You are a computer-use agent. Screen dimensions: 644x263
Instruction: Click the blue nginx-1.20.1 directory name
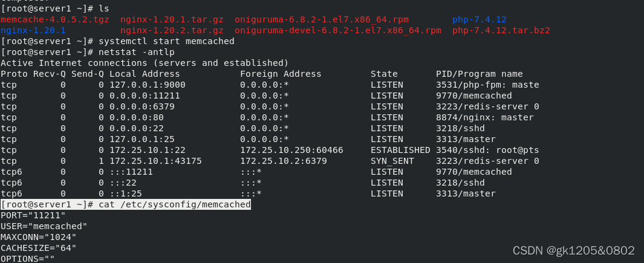click(x=33, y=30)
